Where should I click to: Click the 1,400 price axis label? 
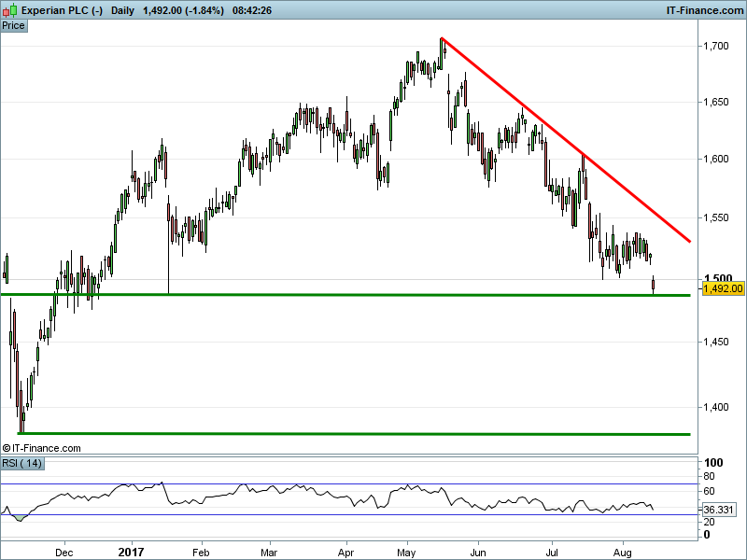tap(716, 408)
